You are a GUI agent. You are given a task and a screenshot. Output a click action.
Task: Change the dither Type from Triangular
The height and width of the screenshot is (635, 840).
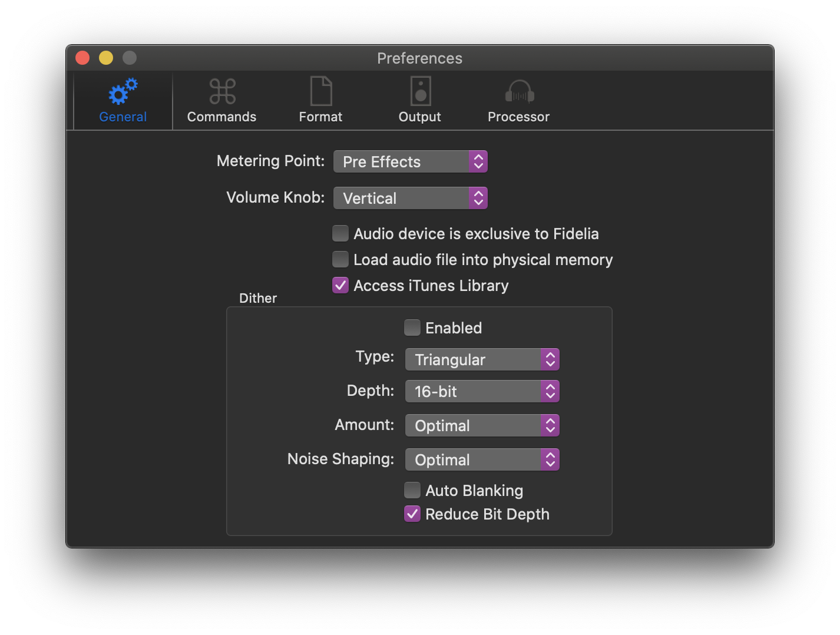click(482, 360)
